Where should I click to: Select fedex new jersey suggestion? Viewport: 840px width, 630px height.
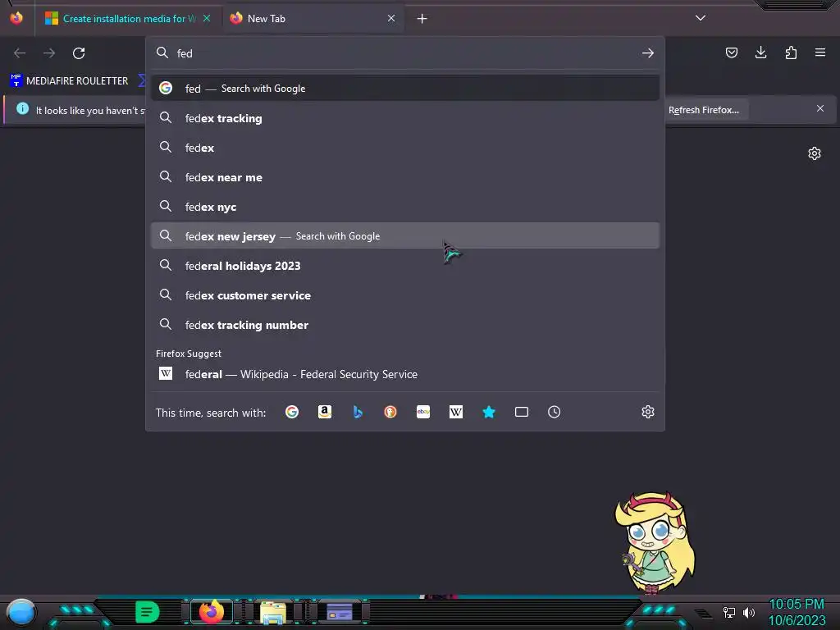click(405, 236)
